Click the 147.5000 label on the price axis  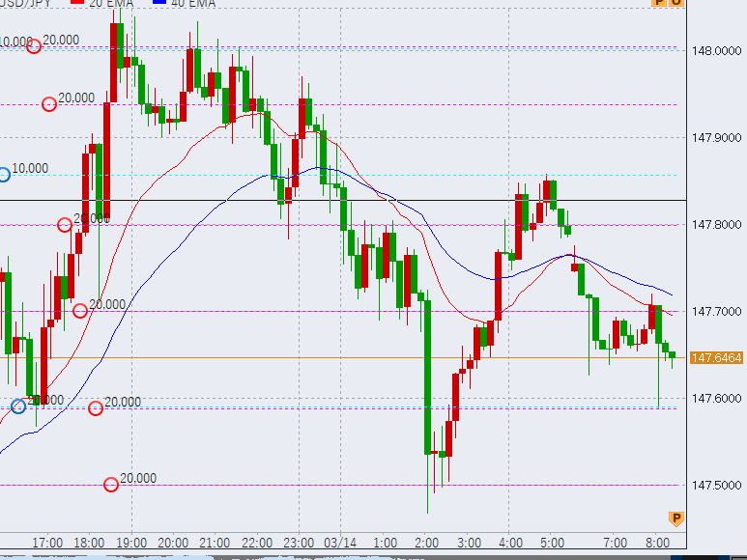717,485
